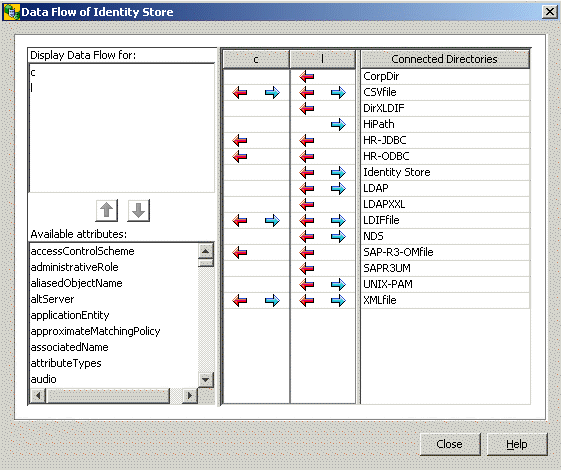Click red arrow for c in SAP-R3-OMfile row
Image resolution: width=561 pixels, height=470 pixels.
tap(240, 252)
